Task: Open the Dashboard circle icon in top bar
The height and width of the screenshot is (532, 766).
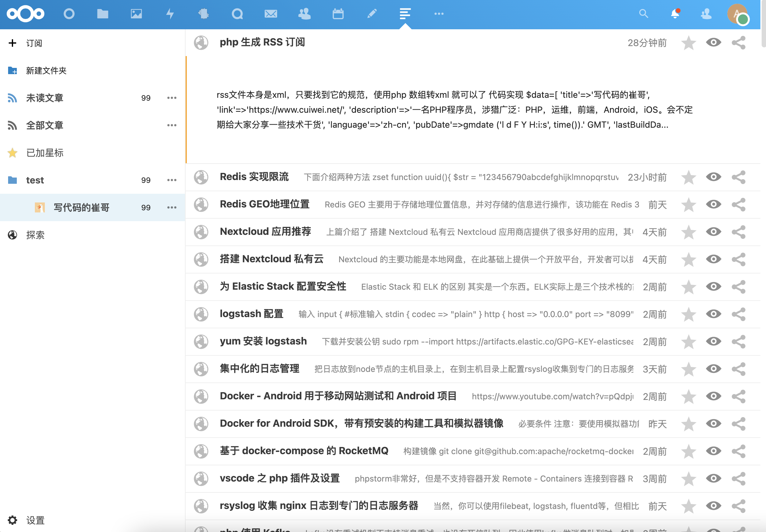Action: 69,14
